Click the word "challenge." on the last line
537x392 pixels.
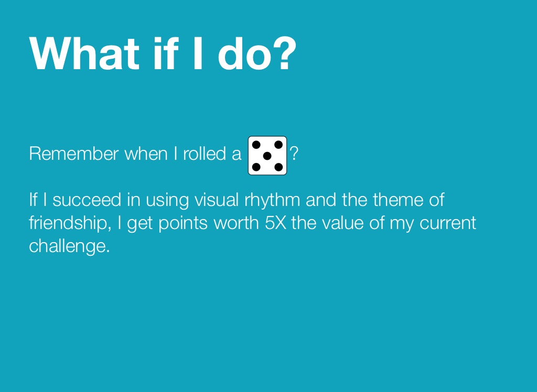[x=69, y=246]
